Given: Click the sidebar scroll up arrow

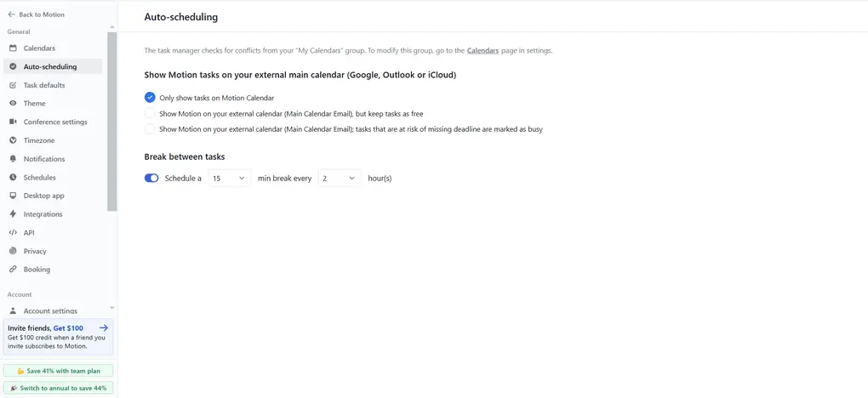Looking at the screenshot, I should [x=111, y=27].
